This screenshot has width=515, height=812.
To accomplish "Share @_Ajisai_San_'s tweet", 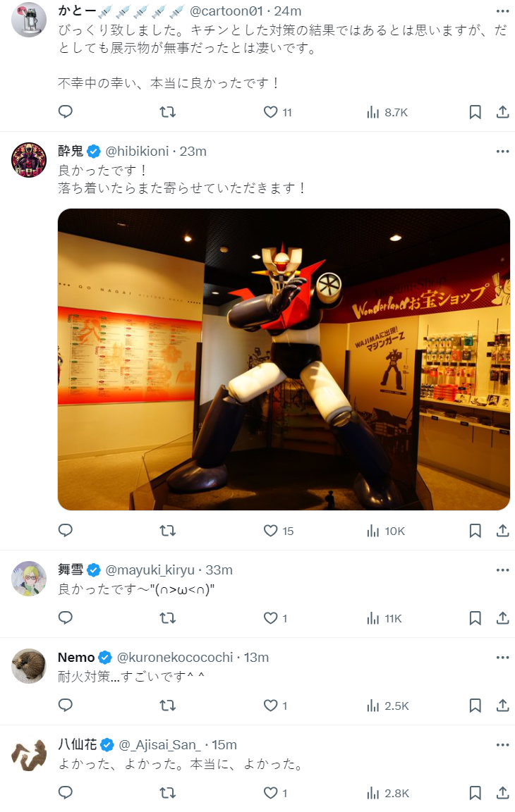I will pyautogui.click(x=502, y=792).
